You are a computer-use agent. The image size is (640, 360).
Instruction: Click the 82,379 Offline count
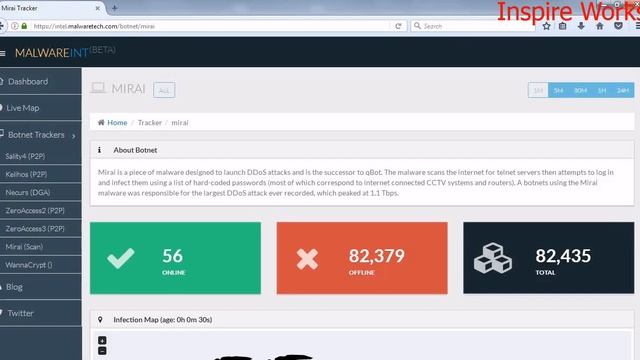[377, 256]
